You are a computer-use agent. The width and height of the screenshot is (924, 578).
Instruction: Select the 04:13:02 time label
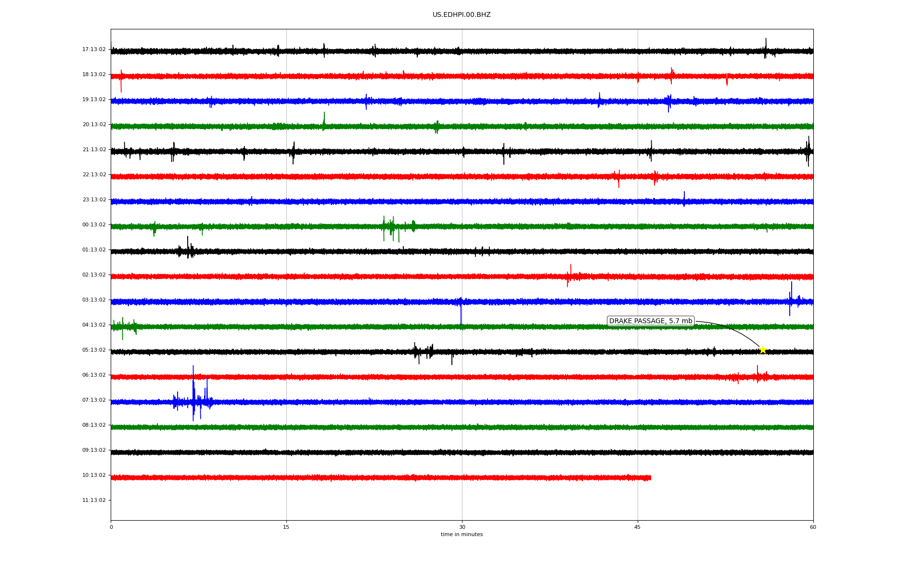(x=94, y=325)
